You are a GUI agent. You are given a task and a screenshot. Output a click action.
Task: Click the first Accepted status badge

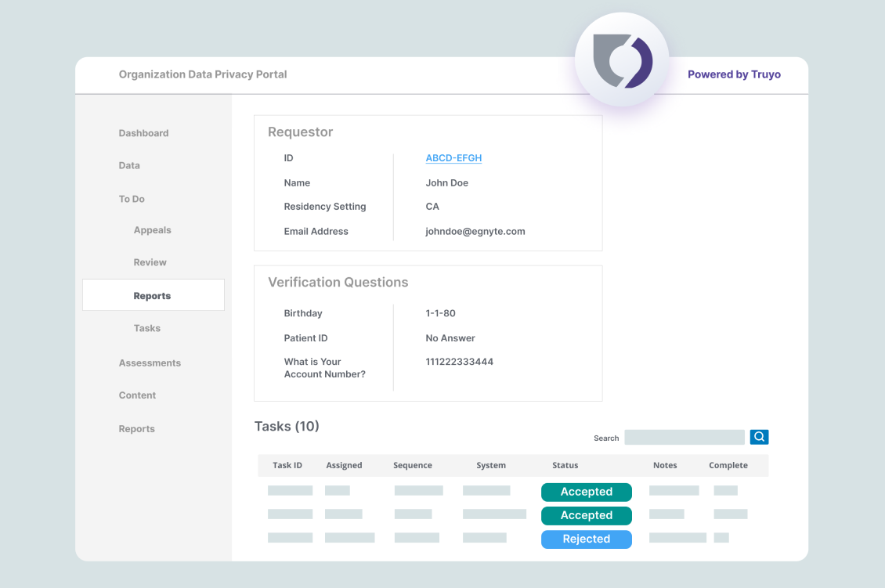[x=586, y=492]
